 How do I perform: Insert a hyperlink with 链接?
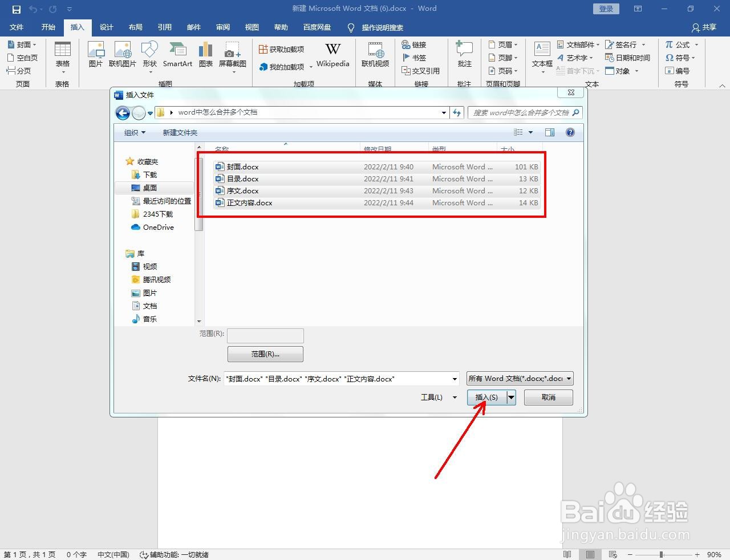pyautogui.click(x=414, y=44)
